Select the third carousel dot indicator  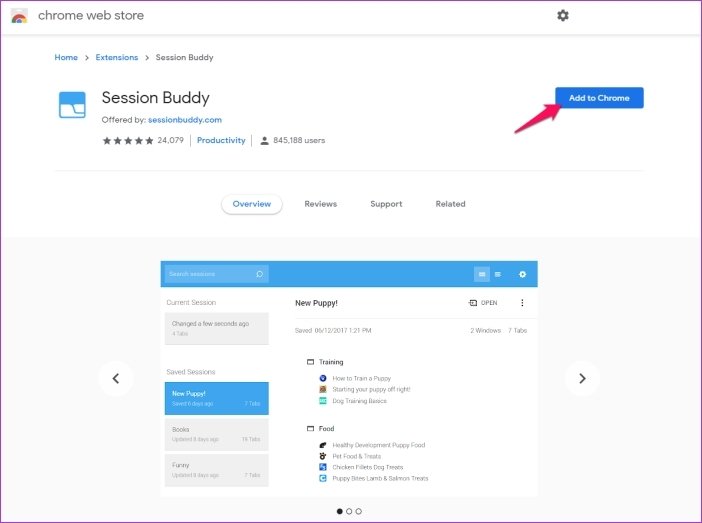tap(359, 511)
